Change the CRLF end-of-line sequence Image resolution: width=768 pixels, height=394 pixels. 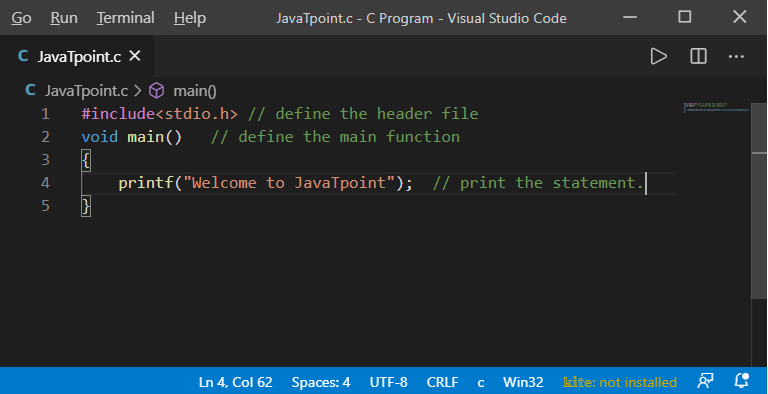pyautogui.click(x=442, y=382)
